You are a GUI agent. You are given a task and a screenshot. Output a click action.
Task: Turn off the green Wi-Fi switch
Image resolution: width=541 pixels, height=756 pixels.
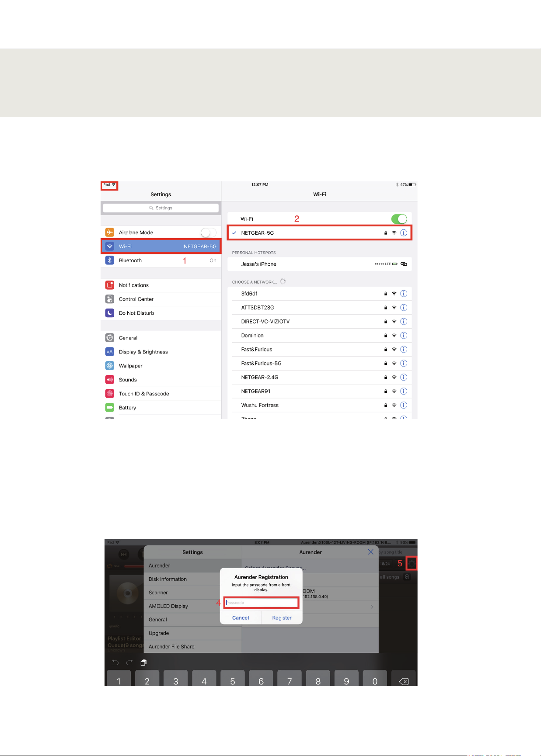tap(399, 219)
